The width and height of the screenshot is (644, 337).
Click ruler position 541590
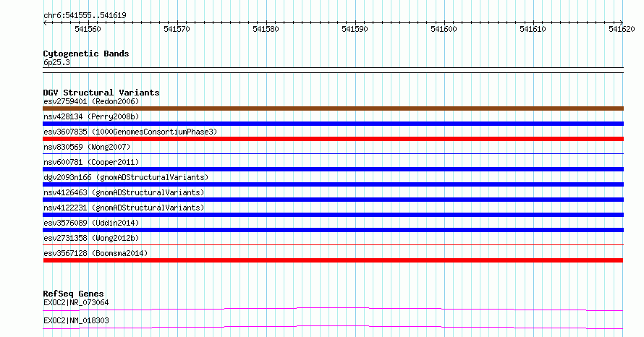click(355, 29)
